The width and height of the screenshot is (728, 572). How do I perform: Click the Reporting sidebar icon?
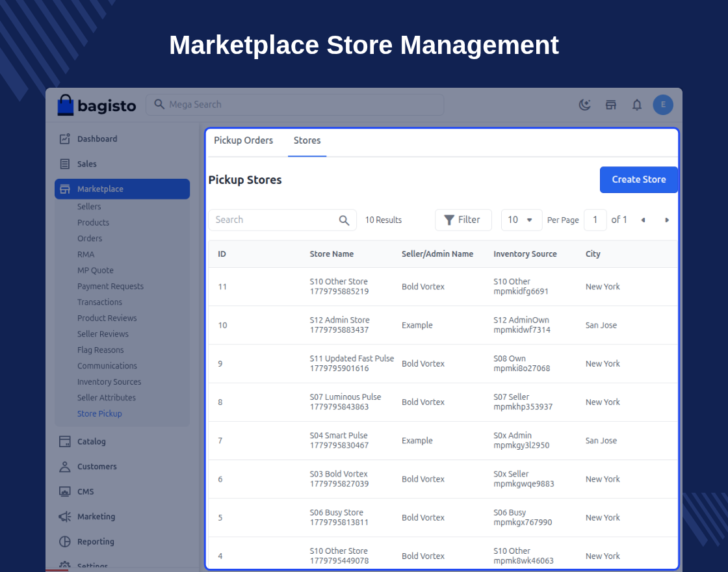[x=65, y=542]
